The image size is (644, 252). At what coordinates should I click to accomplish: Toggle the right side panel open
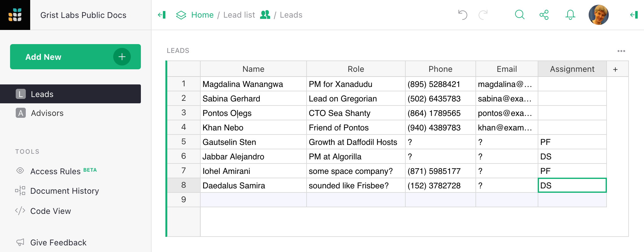tap(634, 15)
